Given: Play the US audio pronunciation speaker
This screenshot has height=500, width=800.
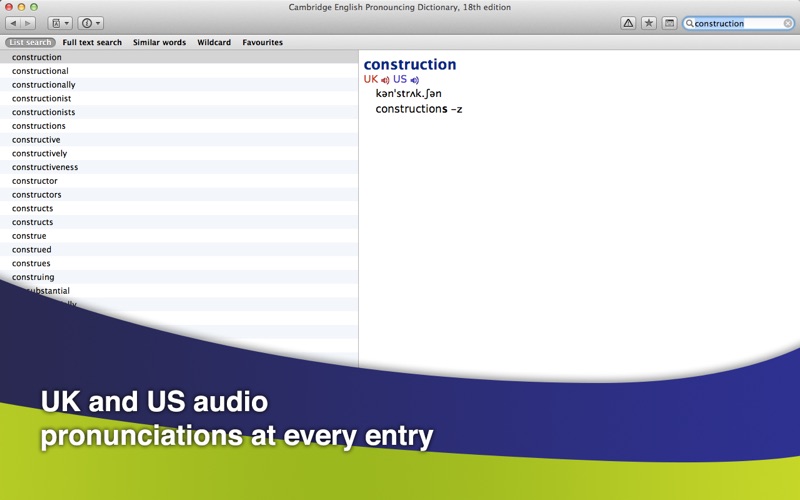Looking at the screenshot, I should tap(414, 80).
